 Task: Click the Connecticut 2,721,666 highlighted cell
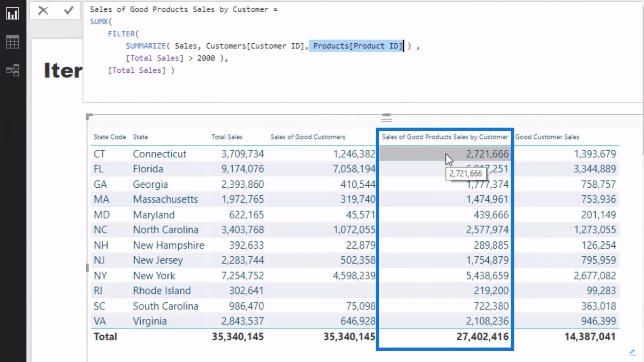point(445,154)
